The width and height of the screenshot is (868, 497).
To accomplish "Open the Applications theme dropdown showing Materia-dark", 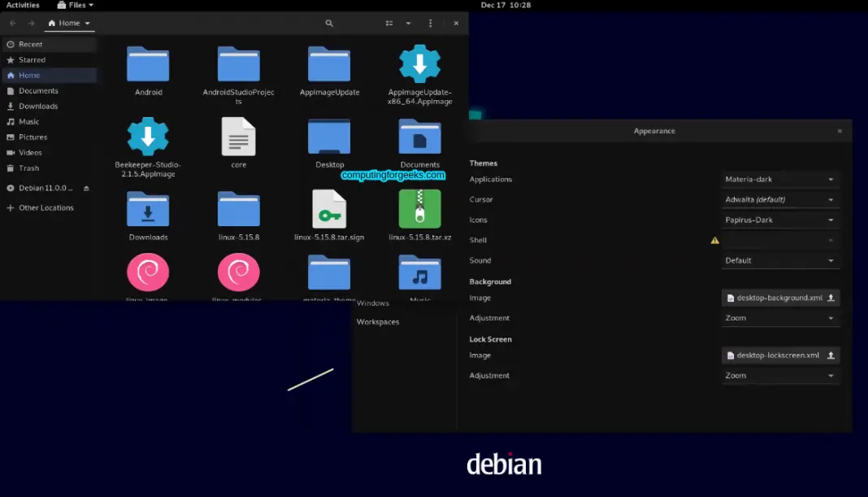I will pyautogui.click(x=779, y=179).
